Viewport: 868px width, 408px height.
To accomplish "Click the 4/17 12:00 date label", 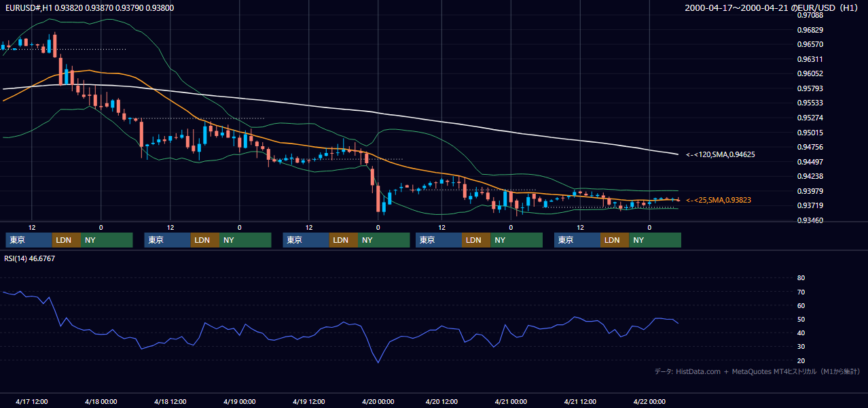I will tap(31, 401).
